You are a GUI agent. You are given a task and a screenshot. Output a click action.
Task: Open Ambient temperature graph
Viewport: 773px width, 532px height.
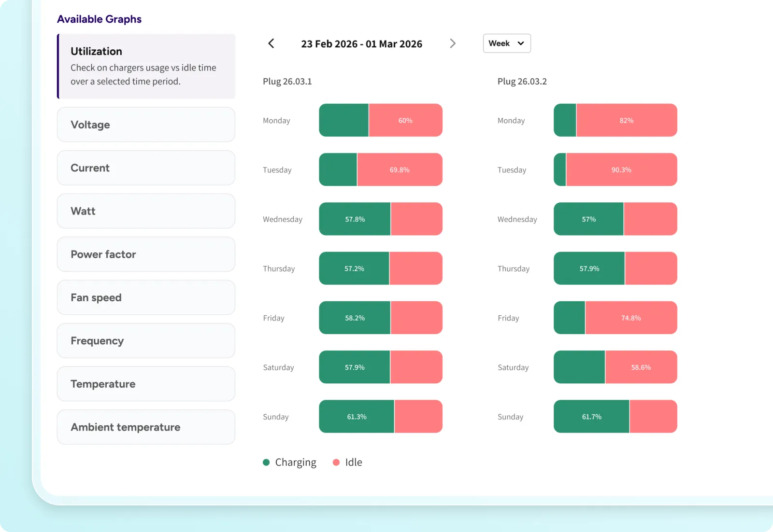coord(146,427)
